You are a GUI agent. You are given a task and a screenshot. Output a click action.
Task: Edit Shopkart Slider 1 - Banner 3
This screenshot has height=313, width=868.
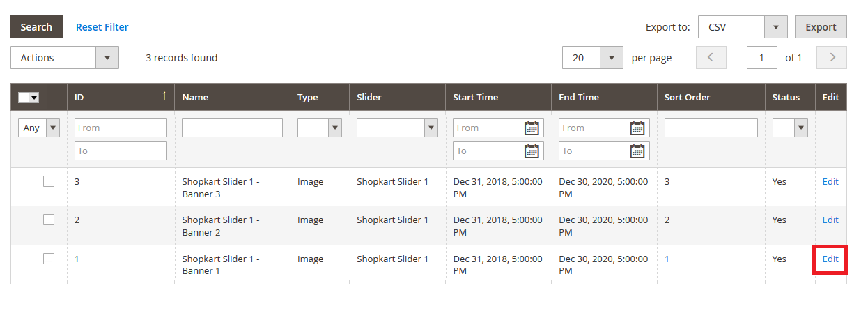click(830, 181)
